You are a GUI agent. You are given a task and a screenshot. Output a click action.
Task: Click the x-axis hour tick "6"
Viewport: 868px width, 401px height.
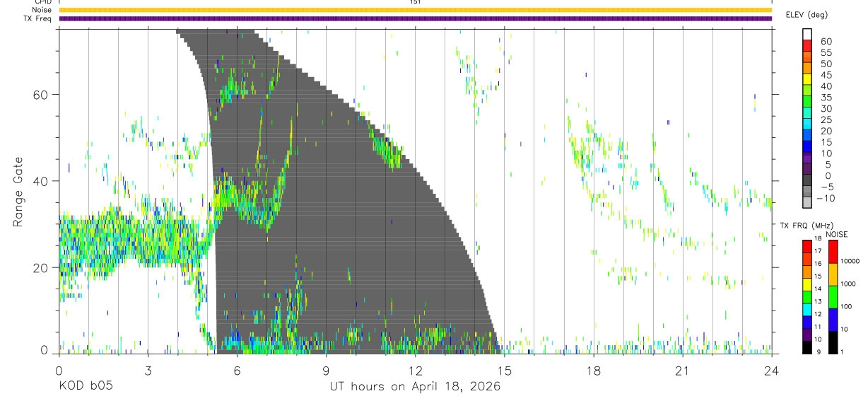[237, 370]
